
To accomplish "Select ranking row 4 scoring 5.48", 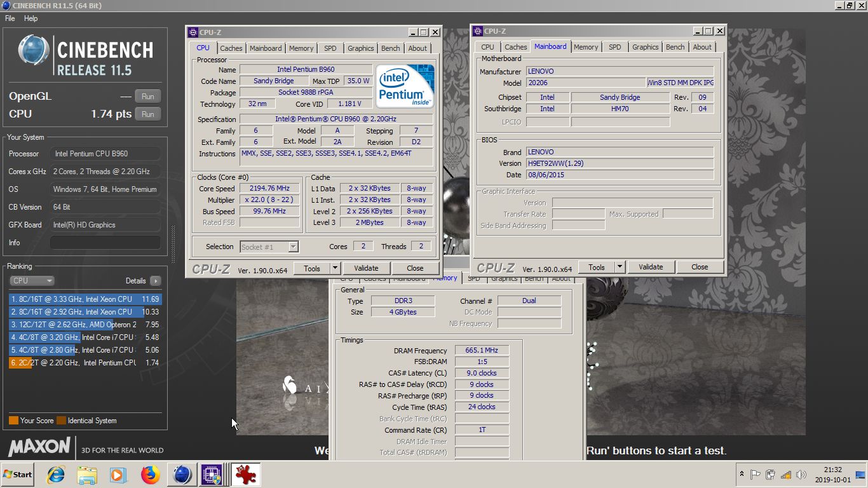I will (85, 337).
